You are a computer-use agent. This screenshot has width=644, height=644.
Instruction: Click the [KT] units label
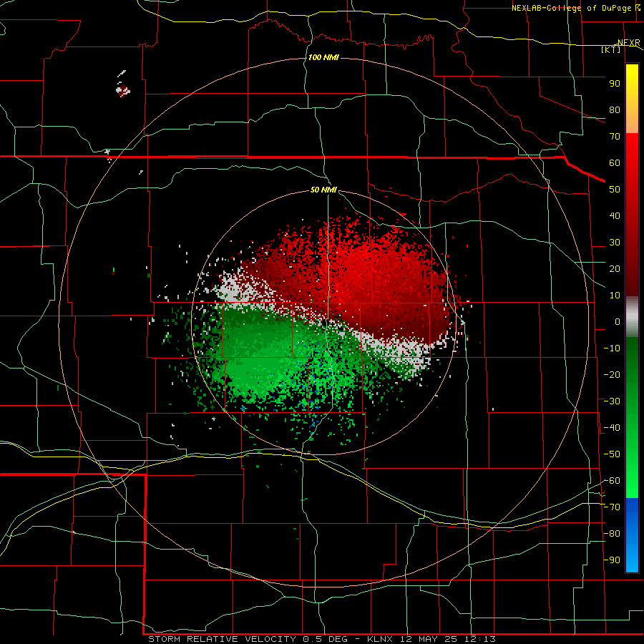pos(611,49)
